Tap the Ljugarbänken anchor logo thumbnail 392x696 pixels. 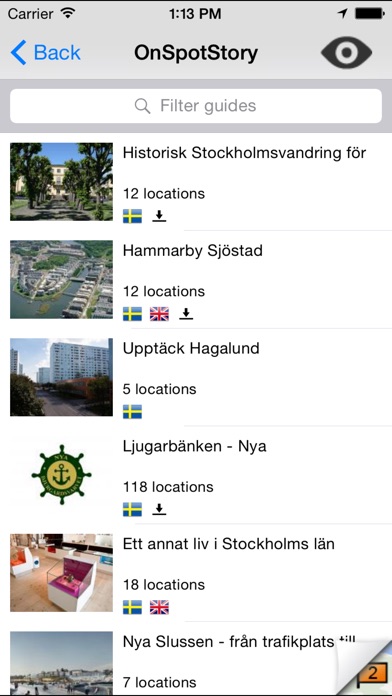coord(61,475)
